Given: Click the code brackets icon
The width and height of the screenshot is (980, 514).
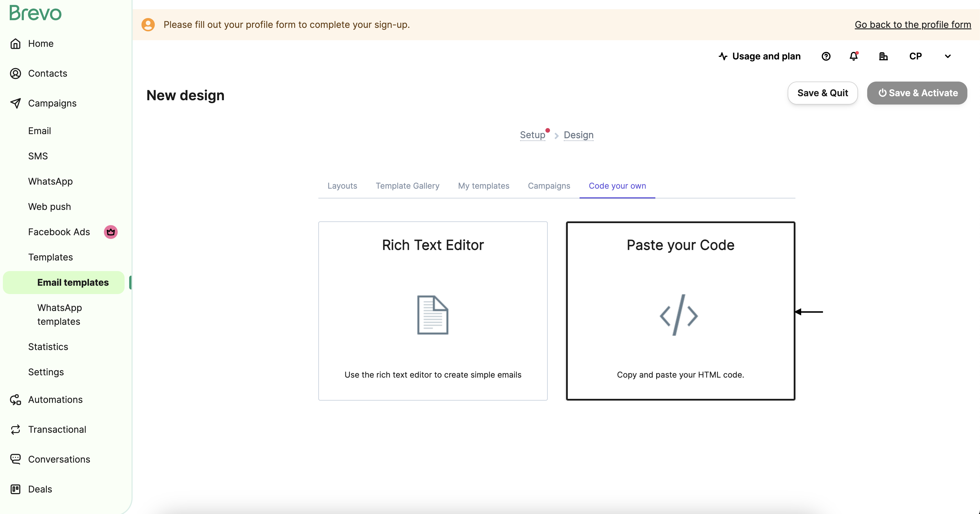Looking at the screenshot, I should (x=679, y=315).
